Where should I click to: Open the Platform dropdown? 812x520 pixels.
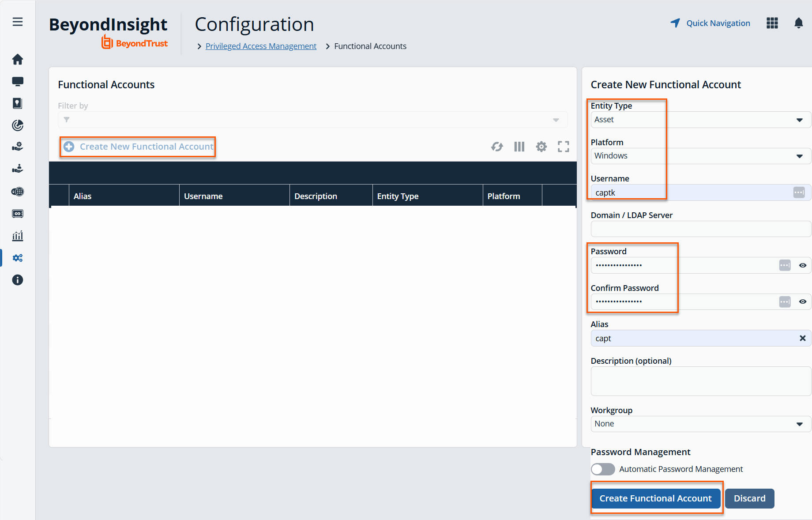701,156
